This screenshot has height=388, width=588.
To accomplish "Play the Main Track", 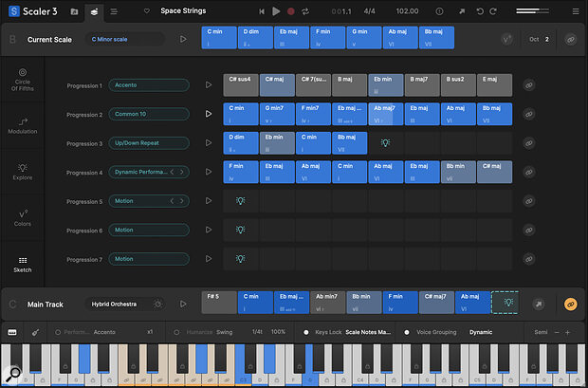I will pos(183,304).
